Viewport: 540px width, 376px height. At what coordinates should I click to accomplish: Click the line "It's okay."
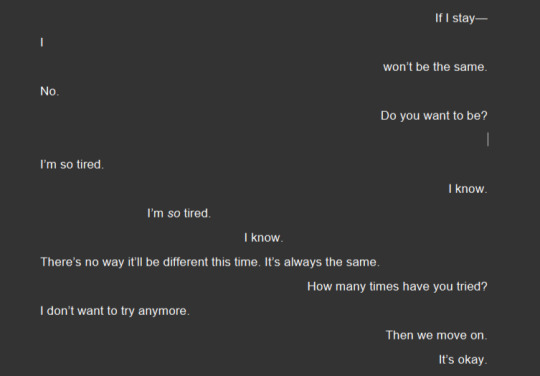pyautogui.click(x=463, y=360)
